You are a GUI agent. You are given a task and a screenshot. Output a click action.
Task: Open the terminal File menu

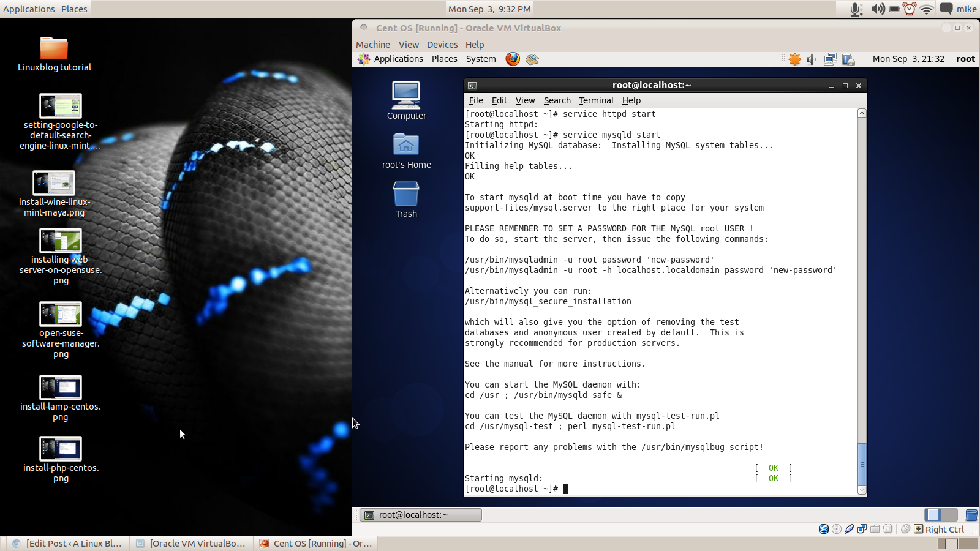coord(476,100)
